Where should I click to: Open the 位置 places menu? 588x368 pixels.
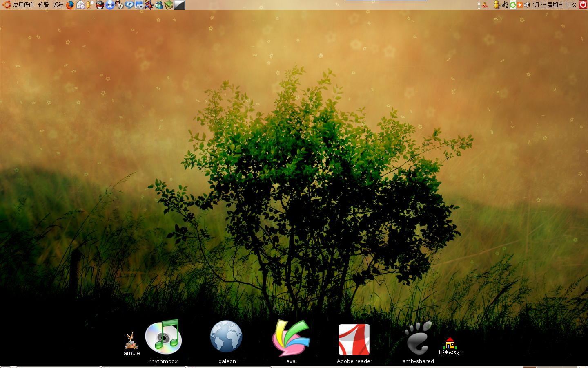click(44, 5)
